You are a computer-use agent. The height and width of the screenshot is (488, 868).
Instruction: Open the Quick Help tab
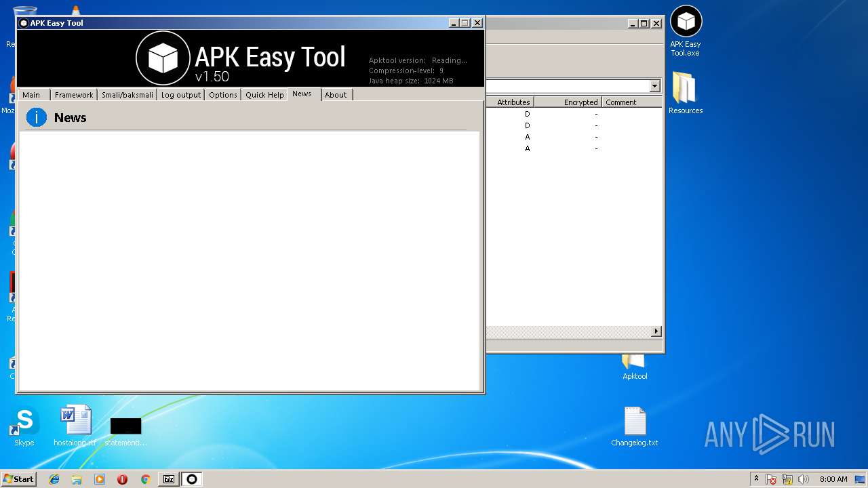(x=264, y=95)
